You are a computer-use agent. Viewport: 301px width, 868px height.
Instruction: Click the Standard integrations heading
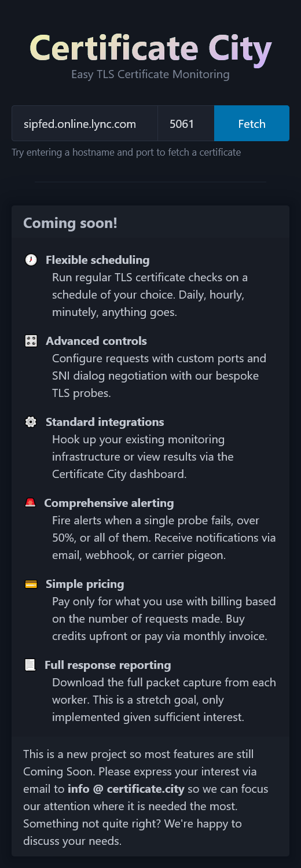(105, 422)
